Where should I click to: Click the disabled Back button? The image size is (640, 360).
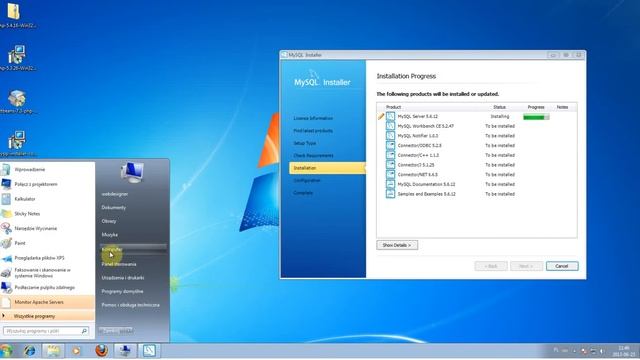(x=491, y=266)
